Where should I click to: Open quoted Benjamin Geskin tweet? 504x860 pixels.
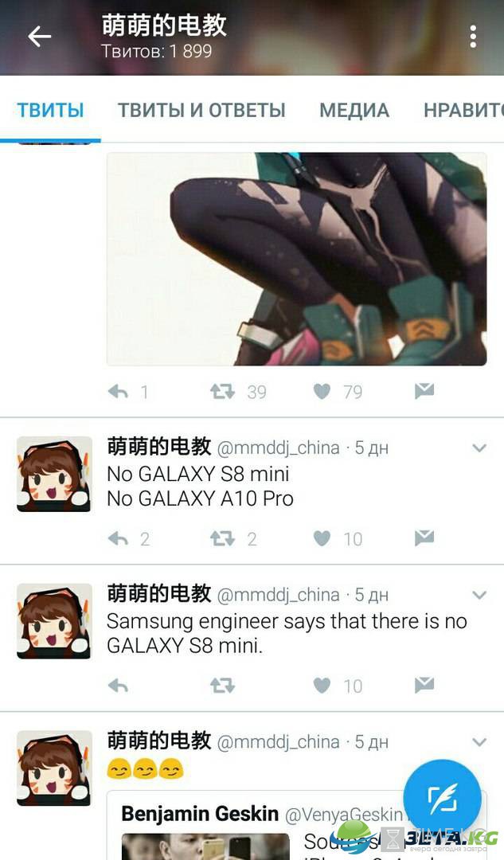click(296, 825)
